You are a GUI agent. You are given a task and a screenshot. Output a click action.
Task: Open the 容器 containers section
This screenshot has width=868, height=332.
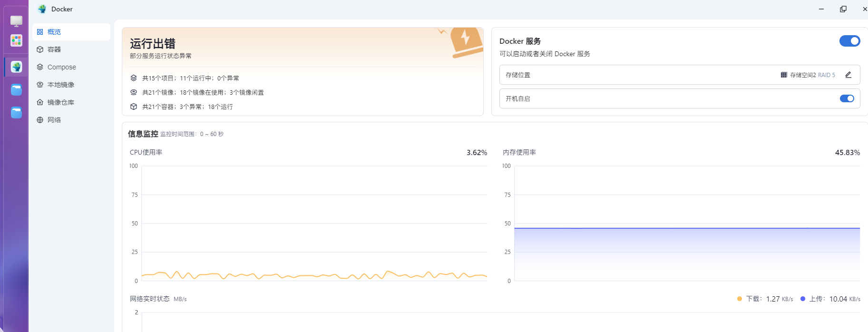coord(71,49)
